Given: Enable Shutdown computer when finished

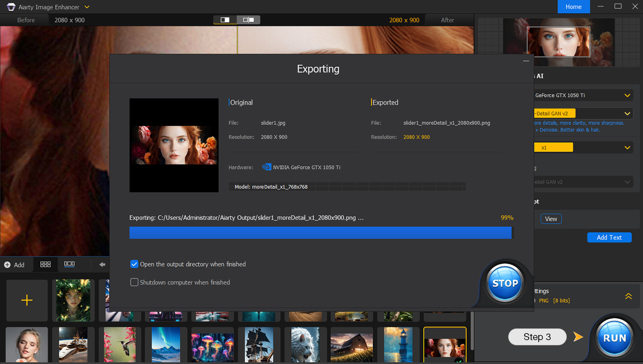Looking at the screenshot, I should pos(134,282).
